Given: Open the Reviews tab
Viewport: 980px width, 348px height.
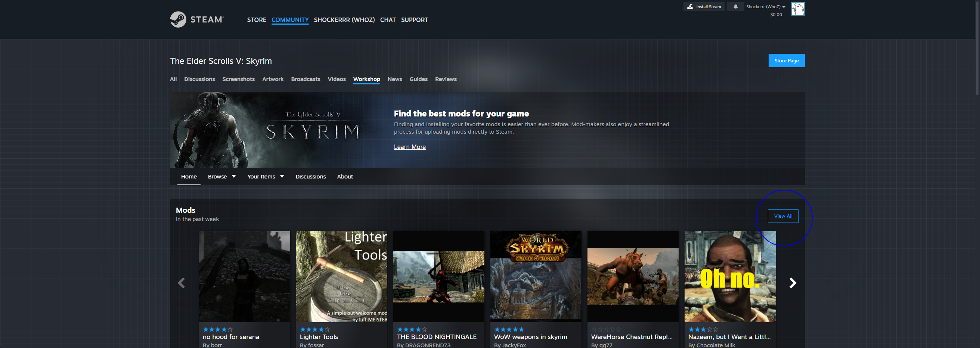Looking at the screenshot, I should (446, 79).
